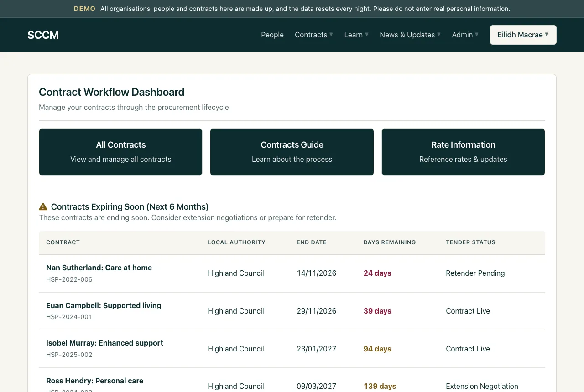Click the End Date column header
This screenshot has width=584, height=392.
coord(312,242)
